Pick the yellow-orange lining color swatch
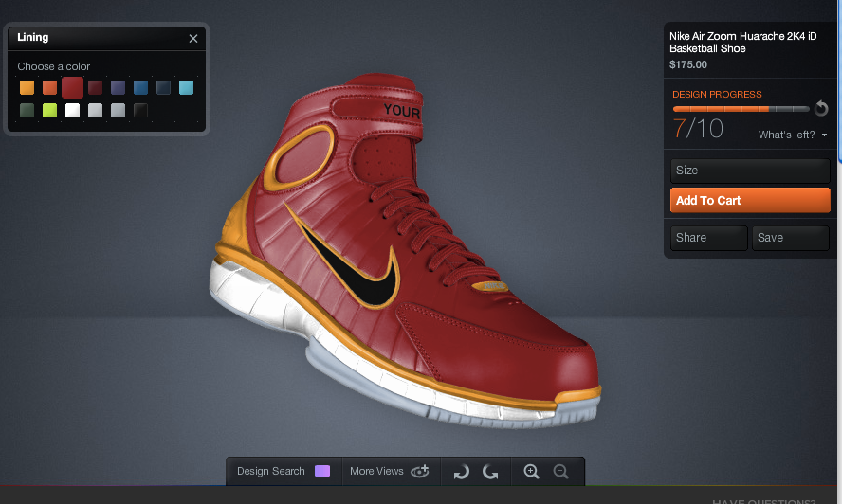842x504 pixels. (27, 87)
